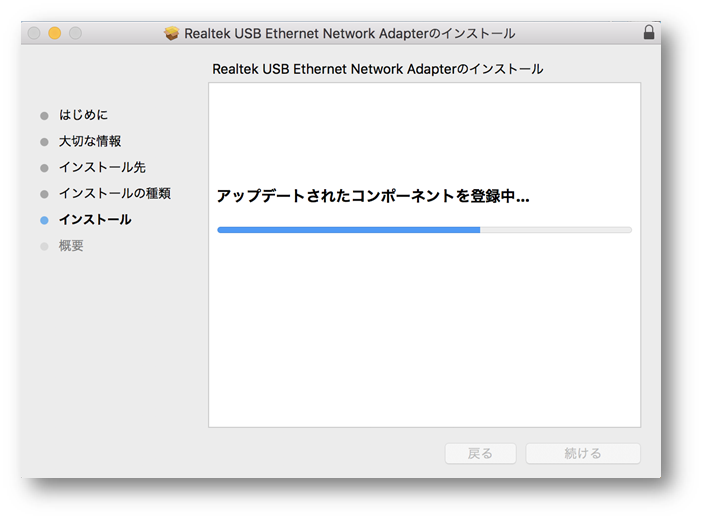This screenshot has width=703, height=520.
Task: Click the package icon in title bar
Action: coord(171,33)
